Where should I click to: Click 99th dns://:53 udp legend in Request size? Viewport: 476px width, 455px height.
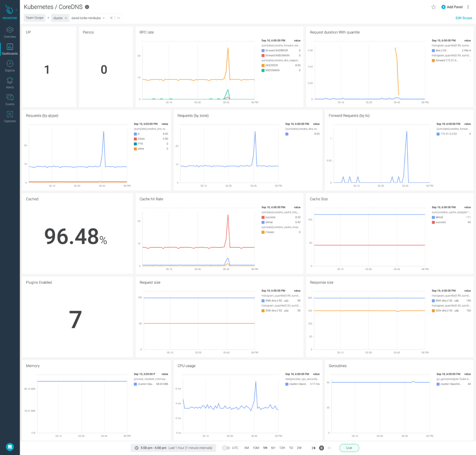pyautogui.click(x=277, y=301)
